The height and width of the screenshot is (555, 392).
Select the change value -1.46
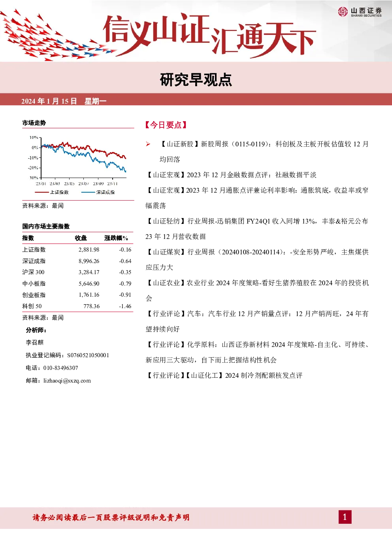coord(125,306)
